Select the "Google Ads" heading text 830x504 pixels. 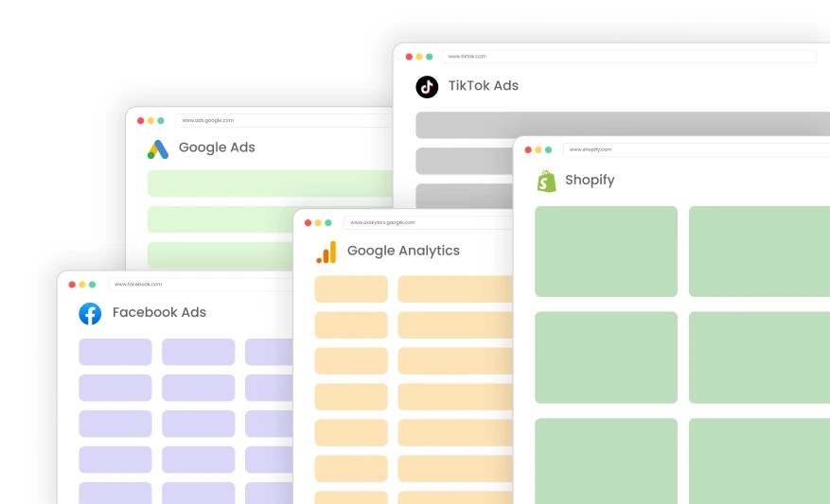(x=217, y=148)
